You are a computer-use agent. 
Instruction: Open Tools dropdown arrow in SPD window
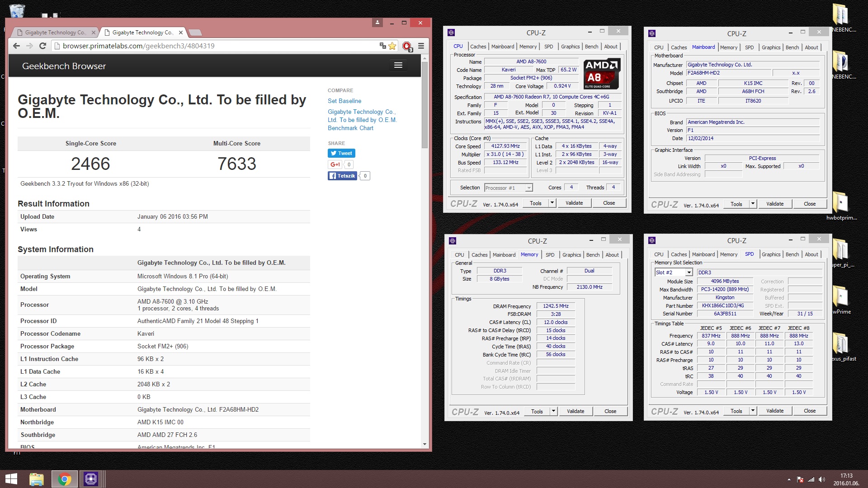click(753, 411)
